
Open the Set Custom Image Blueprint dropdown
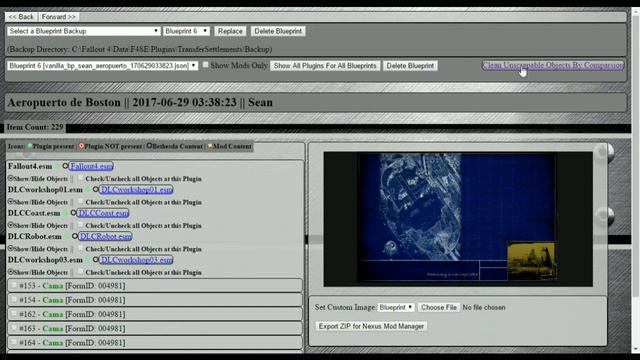[396, 307]
